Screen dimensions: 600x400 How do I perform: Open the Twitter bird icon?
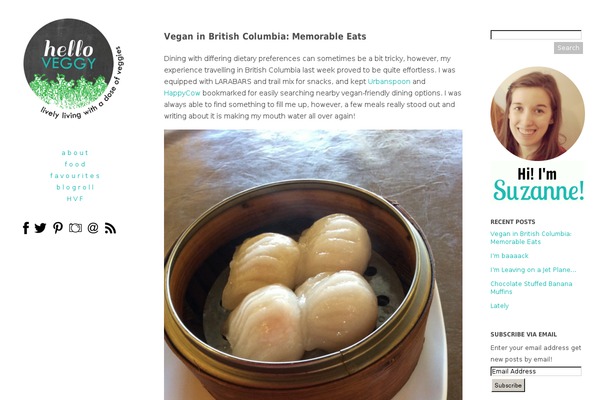40,228
